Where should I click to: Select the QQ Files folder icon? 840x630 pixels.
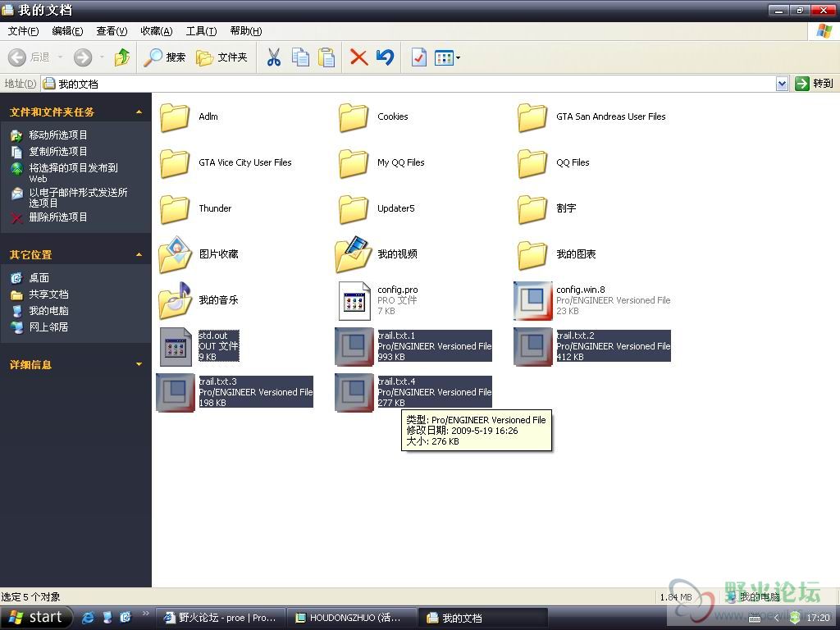click(x=532, y=163)
